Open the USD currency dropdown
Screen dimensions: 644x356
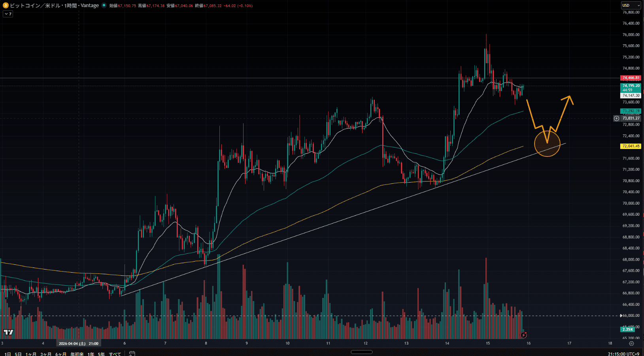pos(631,5)
